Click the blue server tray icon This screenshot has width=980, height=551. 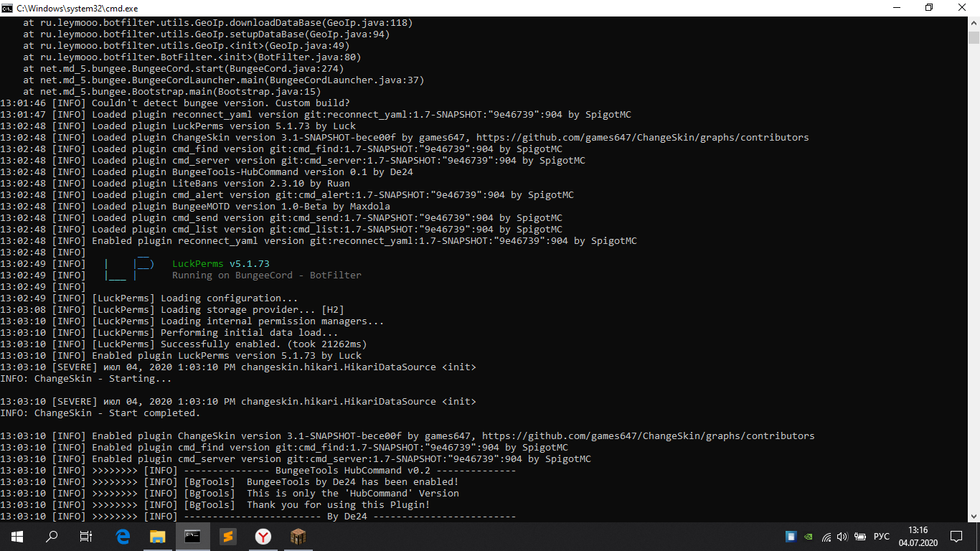791,536
